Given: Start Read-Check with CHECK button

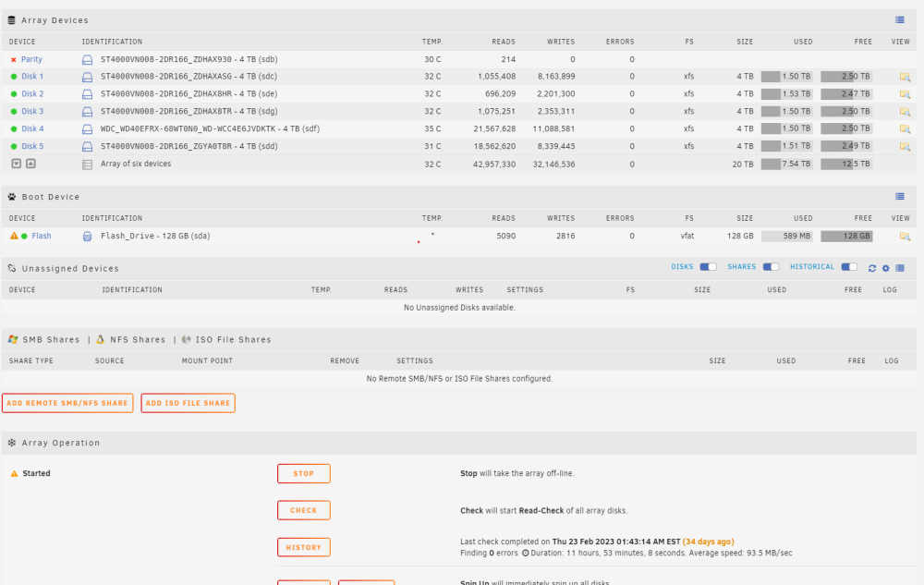Looking at the screenshot, I should [303, 510].
